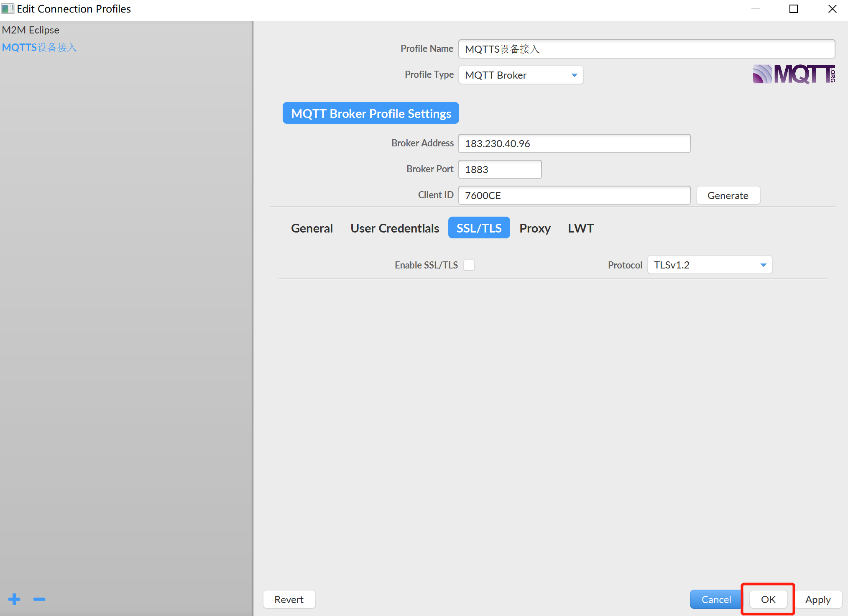Click the minus icon to remove profile
Viewport: 848px width, 616px height.
click(39, 599)
